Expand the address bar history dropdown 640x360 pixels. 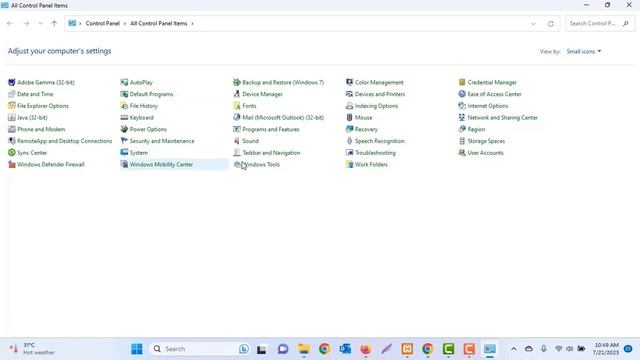pyautogui.click(x=533, y=24)
